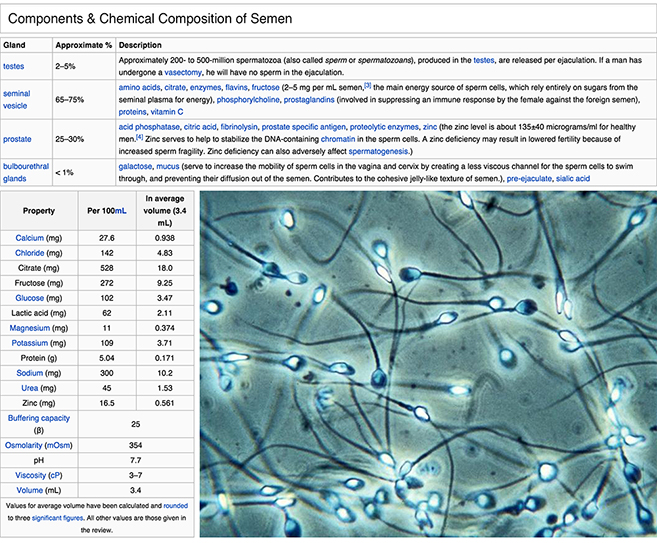Open the proteolytic enzymes link
The image size is (657, 543).
click(x=384, y=127)
